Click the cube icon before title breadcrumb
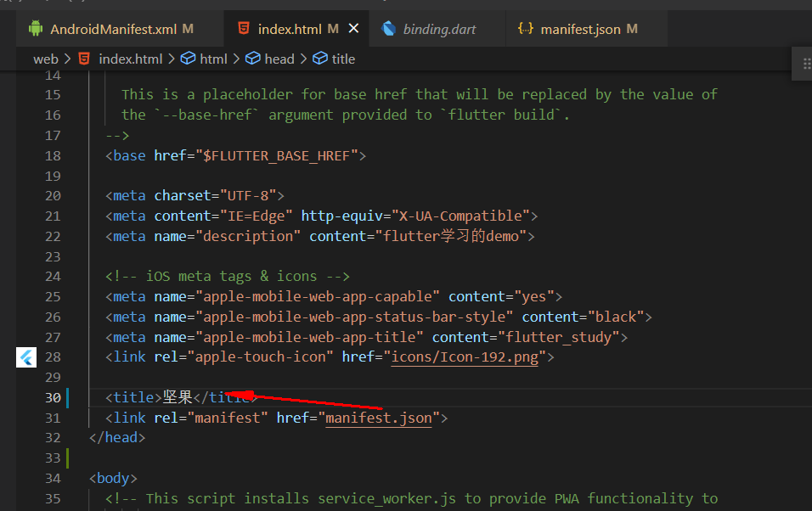The height and width of the screenshot is (511, 812). [x=320, y=59]
